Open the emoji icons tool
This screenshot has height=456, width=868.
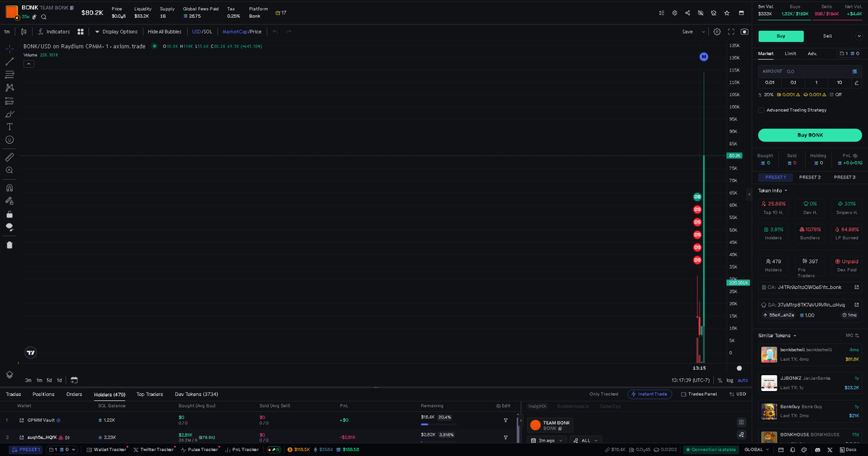click(x=9, y=139)
